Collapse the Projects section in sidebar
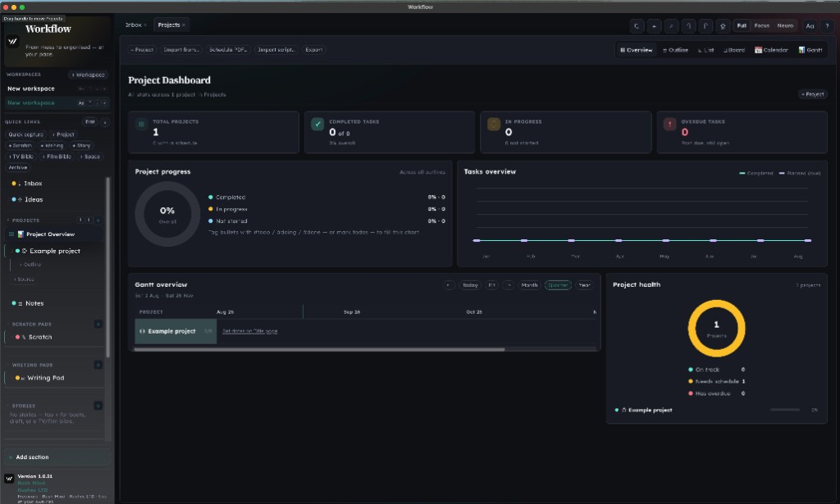840x504 pixels. [8, 220]
